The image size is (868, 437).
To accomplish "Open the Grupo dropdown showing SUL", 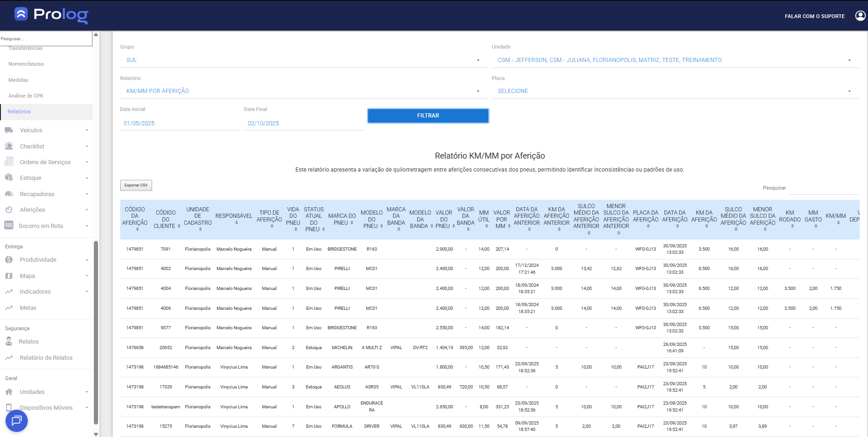I will point(303,60).
